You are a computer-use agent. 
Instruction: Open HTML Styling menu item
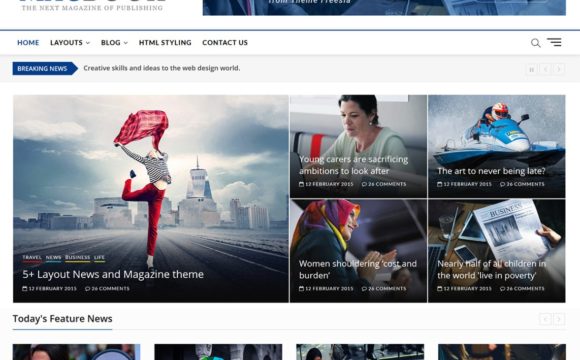coord(165,43)
